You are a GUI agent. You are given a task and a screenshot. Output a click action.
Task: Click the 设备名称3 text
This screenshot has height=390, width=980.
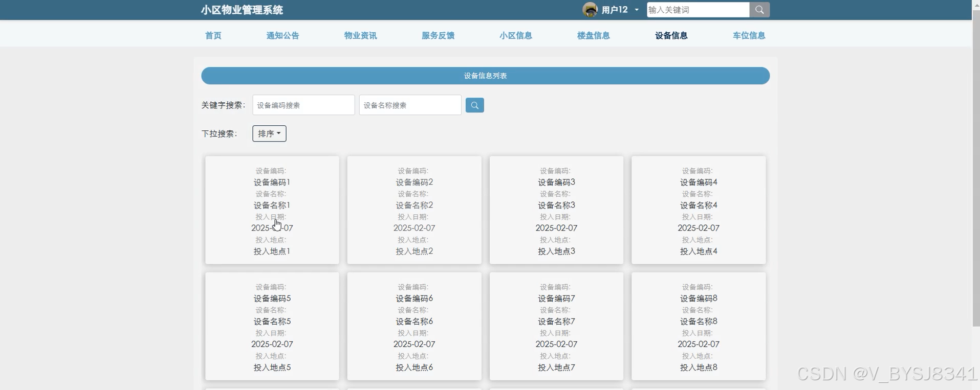[x=556, y=205]
